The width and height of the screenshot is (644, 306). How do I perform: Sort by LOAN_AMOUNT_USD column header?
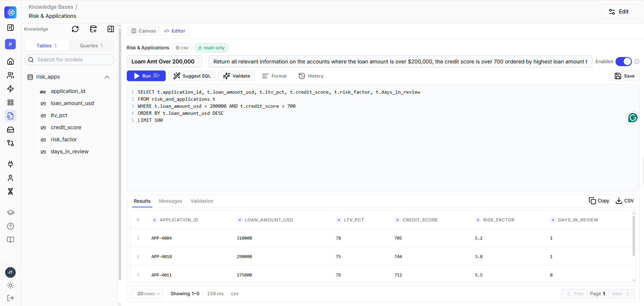(x=265, y=220)
